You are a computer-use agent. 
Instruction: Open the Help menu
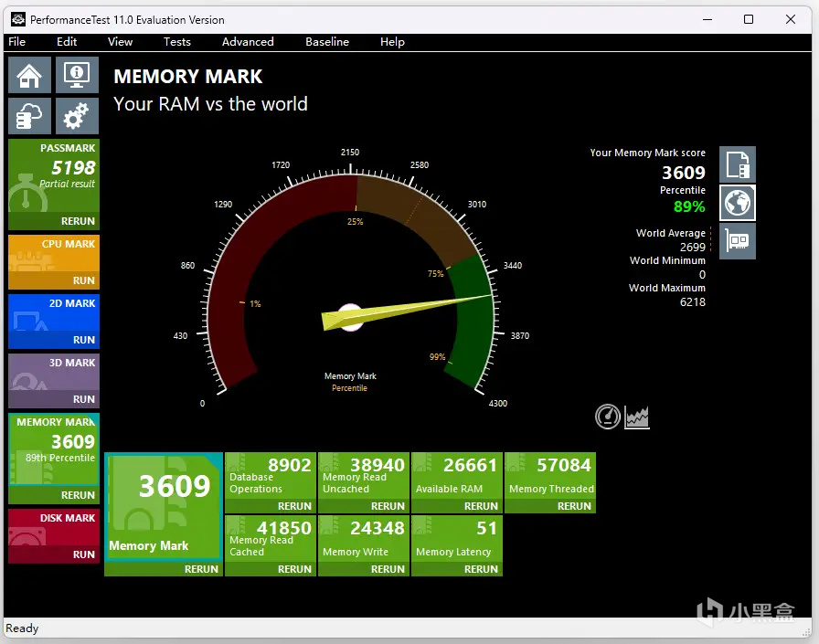(x=392, y=42)
